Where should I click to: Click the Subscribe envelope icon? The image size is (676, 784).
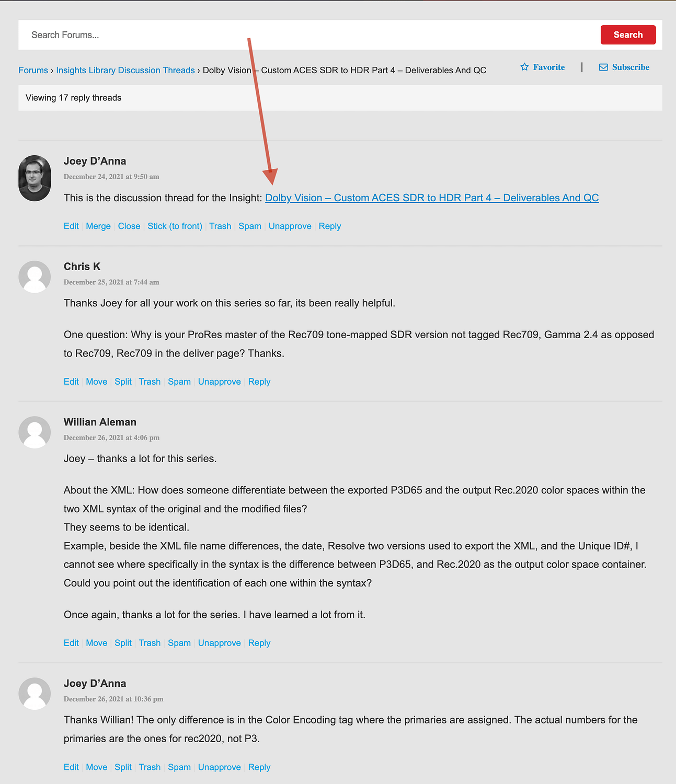click(x=603, y=67)
